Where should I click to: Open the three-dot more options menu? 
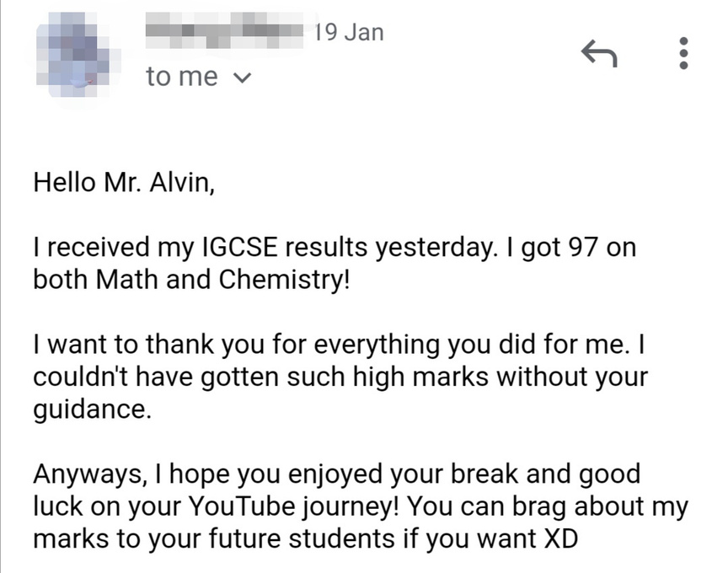click(x=683, y=53)
